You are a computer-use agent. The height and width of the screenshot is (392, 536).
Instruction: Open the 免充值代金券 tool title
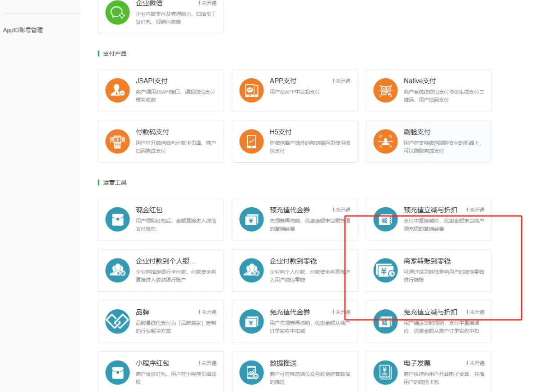click(290, 312)
